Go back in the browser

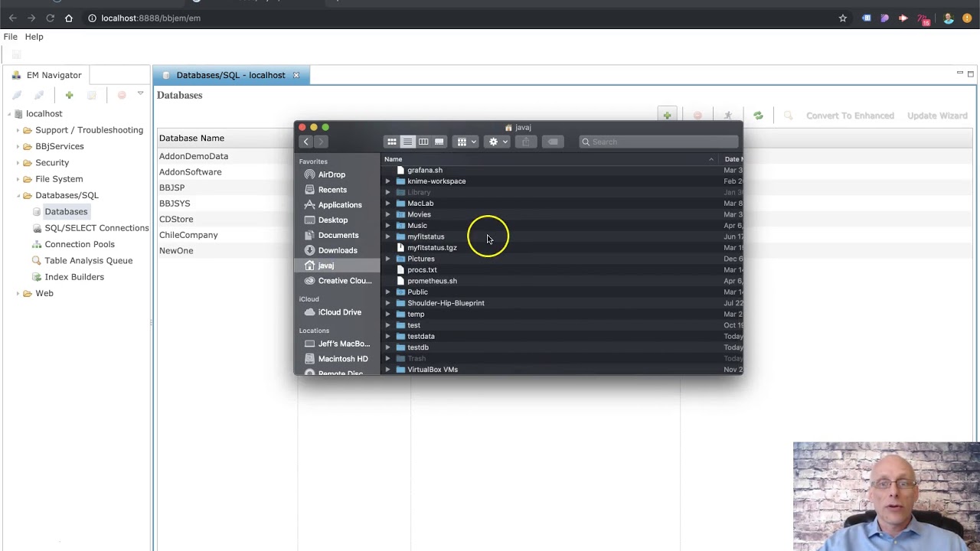12,18
